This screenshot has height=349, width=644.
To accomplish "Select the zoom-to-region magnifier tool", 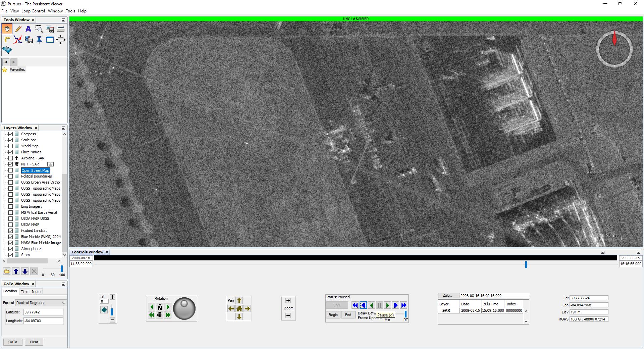I will tap(39, 29).
